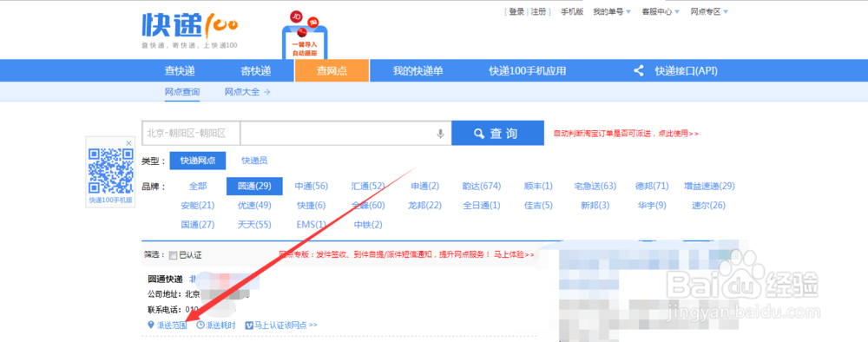Select brand 速尔(26)

[x=709, y=206]
